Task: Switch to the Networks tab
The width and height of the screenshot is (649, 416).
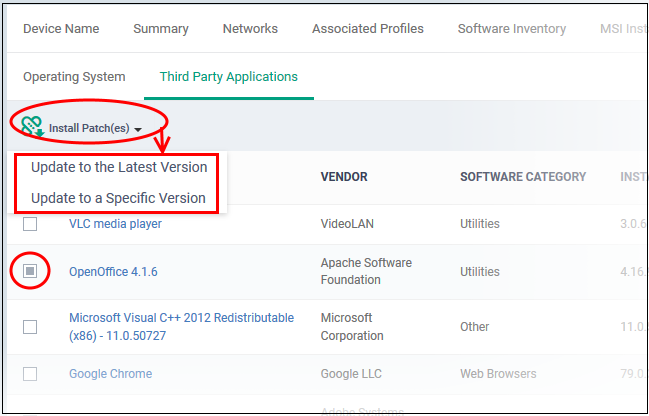Action: point(250,29)
